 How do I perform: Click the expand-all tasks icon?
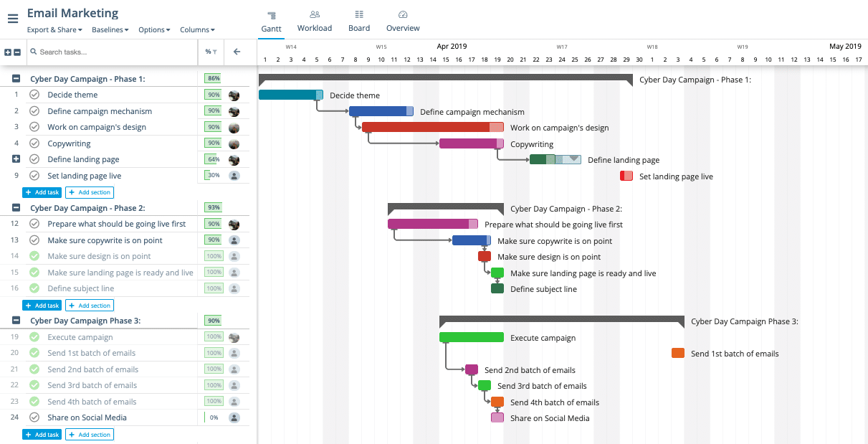[6, 52]
